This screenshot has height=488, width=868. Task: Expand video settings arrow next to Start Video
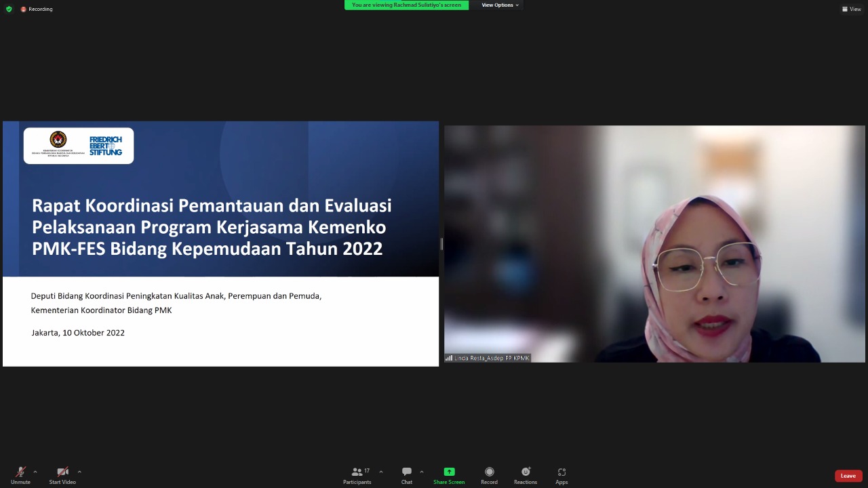[x=79, y=472]
